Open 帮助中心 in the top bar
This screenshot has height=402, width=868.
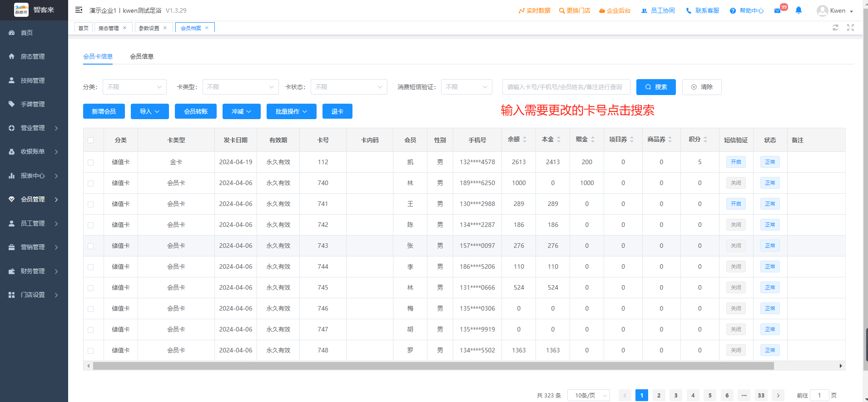coord(747,10)
